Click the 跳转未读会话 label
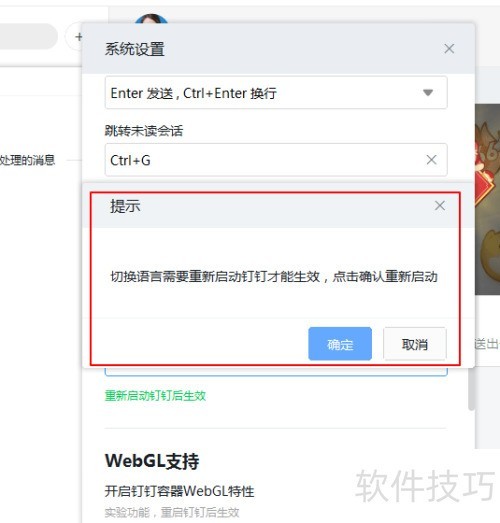The width and height of the screenshot is (500, 523). pyautogui.click(x=144, y=131)
